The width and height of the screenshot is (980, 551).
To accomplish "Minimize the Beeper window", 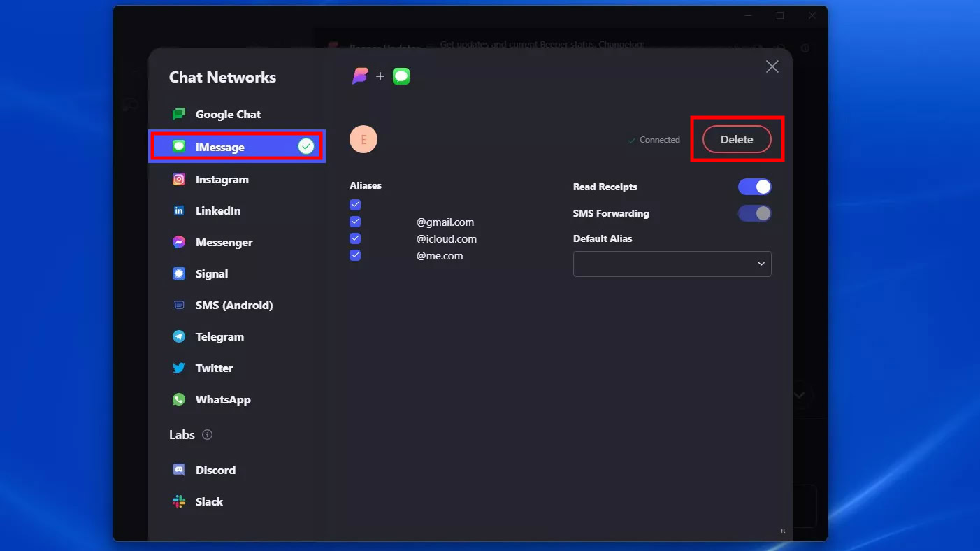I will tap(748, 15).
